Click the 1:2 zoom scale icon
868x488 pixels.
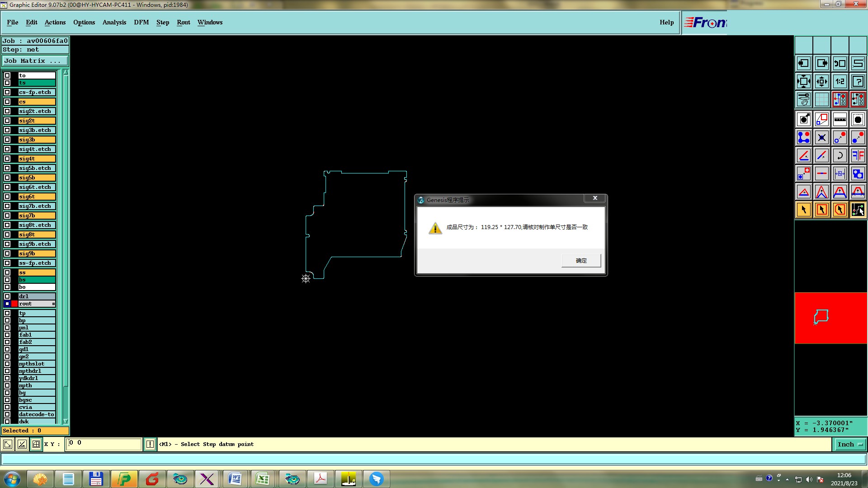[x=840, y=81]
